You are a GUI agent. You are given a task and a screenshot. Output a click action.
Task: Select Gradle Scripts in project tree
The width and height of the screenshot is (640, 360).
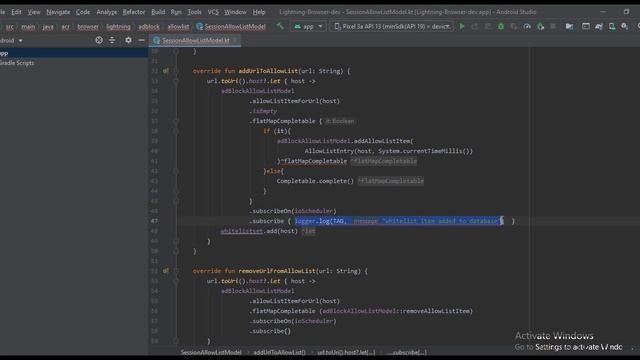click(x=17, y=63)
